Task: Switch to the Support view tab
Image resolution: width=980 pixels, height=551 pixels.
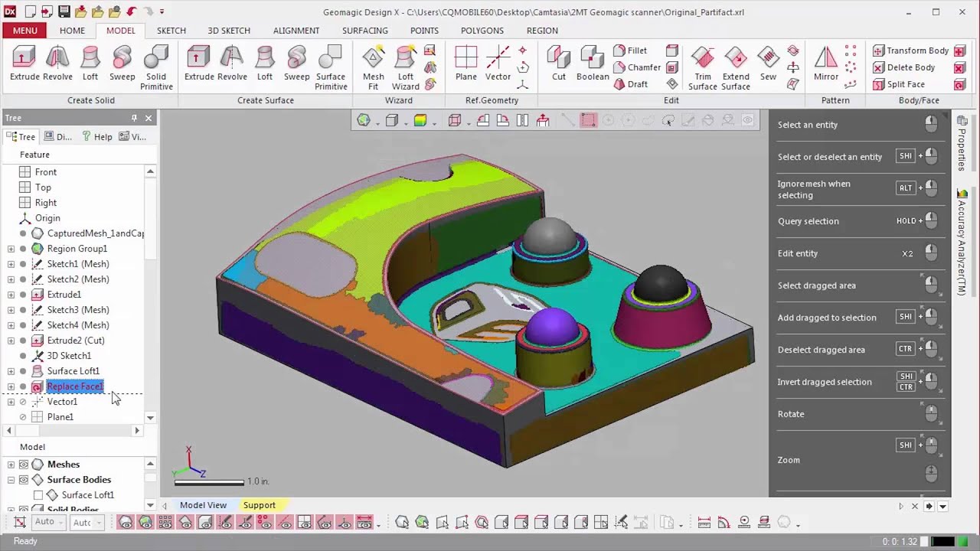Action: point(260,505)
